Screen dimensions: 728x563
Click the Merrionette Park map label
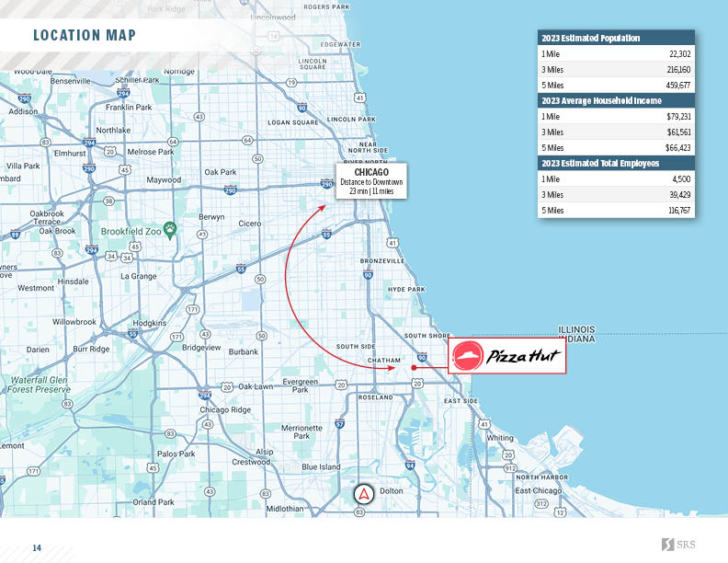(x=301, y=432)
